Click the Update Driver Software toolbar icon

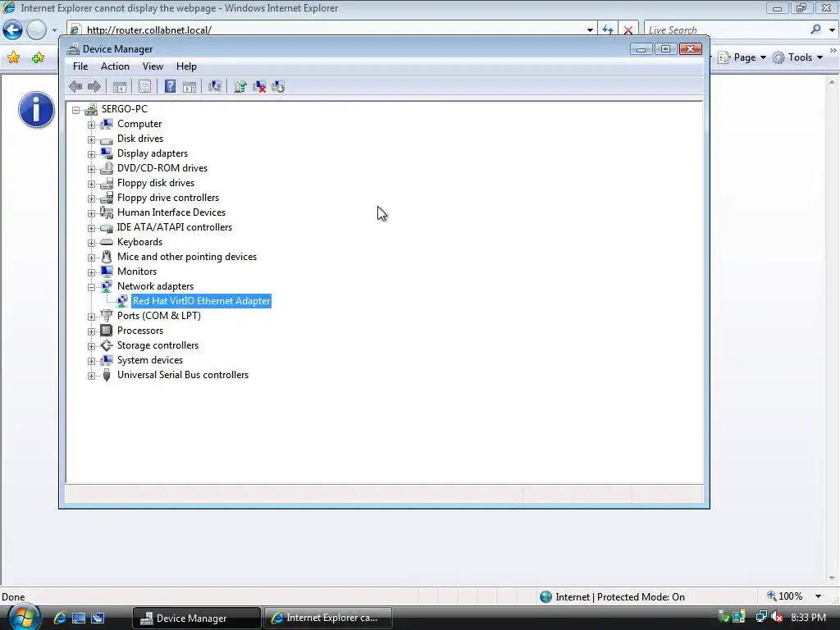pyautogui.click(x=240, y=86)
